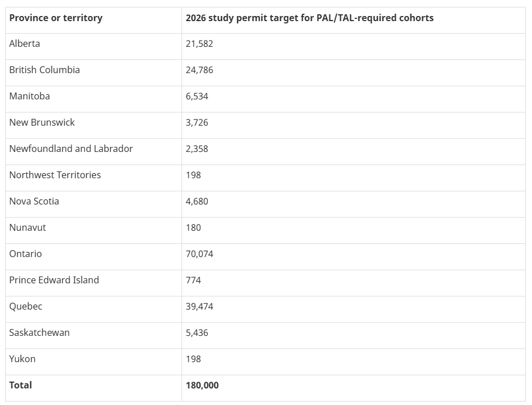Select the bold Total label
The height and width of the screenshot is (405, 532).
(x=21, y=385)
